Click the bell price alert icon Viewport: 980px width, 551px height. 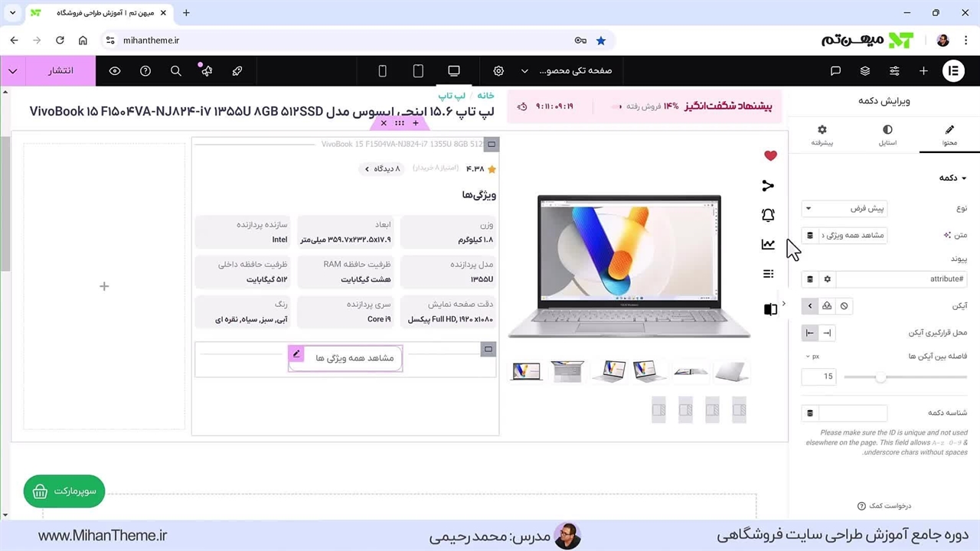click(x=768, y=215)
